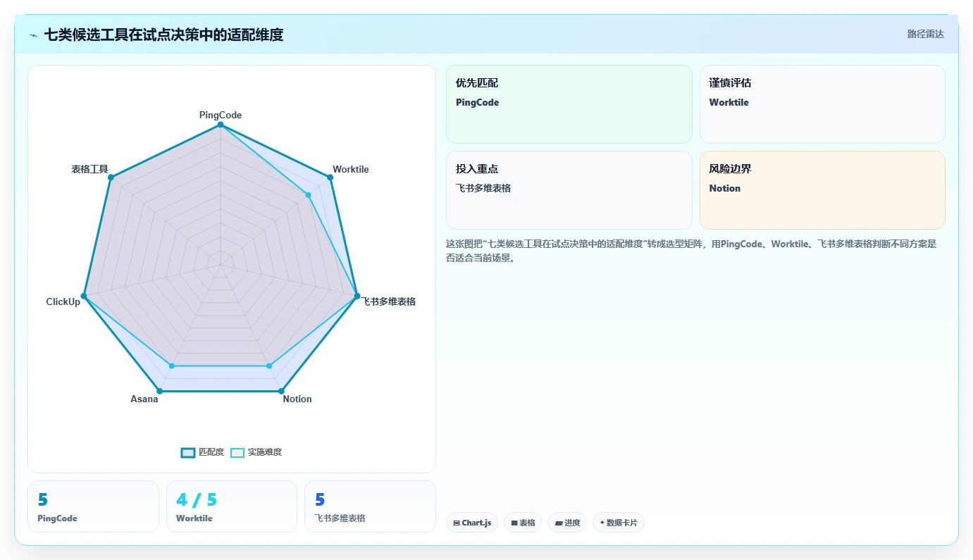Viewport: 973px width, 560px height.
Task: Click the PingCode data point at radar top
Action: point(221,125)
